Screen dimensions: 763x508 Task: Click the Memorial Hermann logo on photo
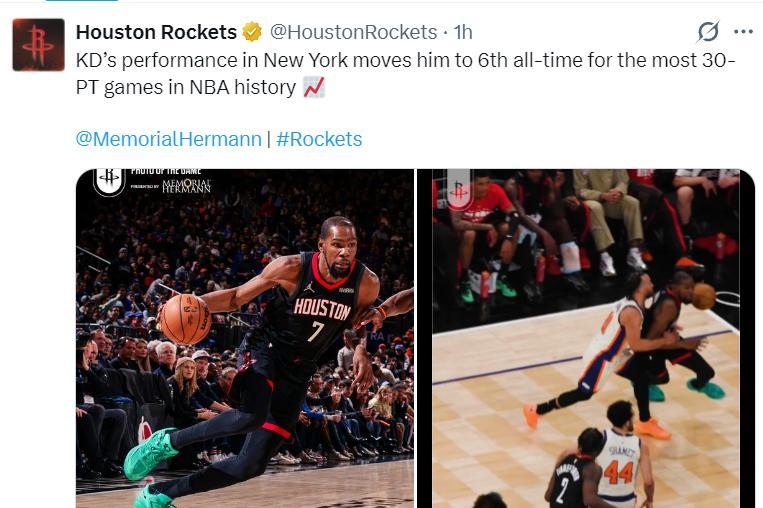186,186
